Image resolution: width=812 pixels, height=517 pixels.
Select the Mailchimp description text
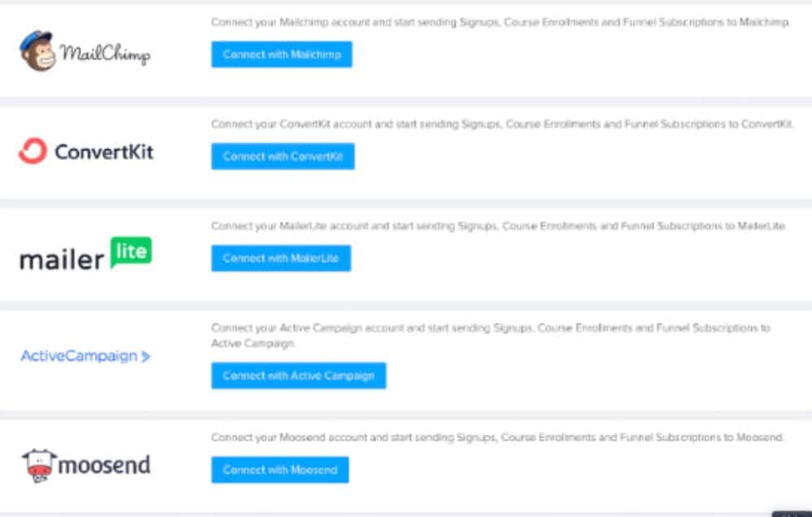coord(500,22)
